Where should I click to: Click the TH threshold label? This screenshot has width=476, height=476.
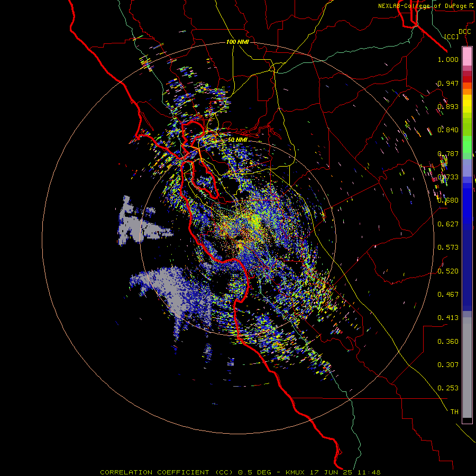click(454, 412)
